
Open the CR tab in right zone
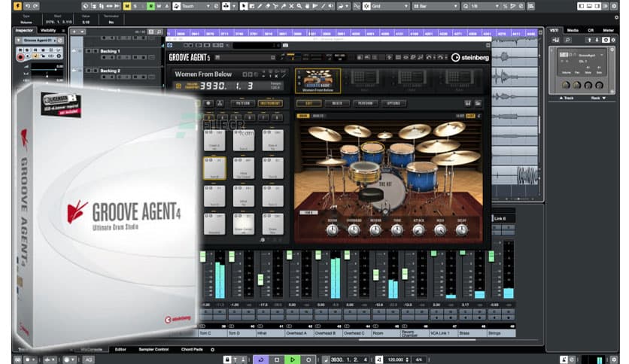click(x=591, y=30)
